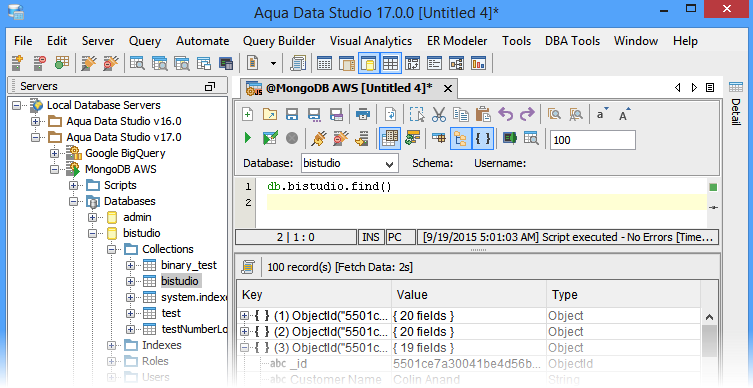Image resolution: width=753 pixels, height=388 pixels.
Task: Open the DBA Tools menu
Action: 572,41
